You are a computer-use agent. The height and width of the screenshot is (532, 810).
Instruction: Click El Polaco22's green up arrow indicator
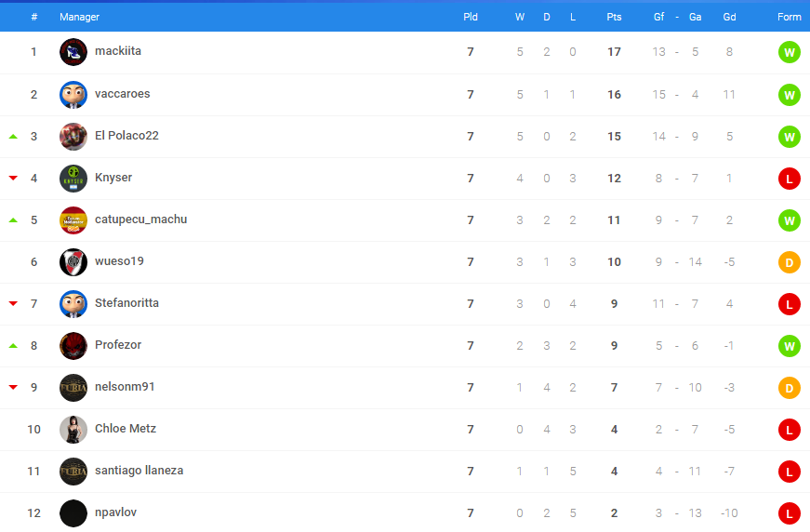click(x=13, y=137)
